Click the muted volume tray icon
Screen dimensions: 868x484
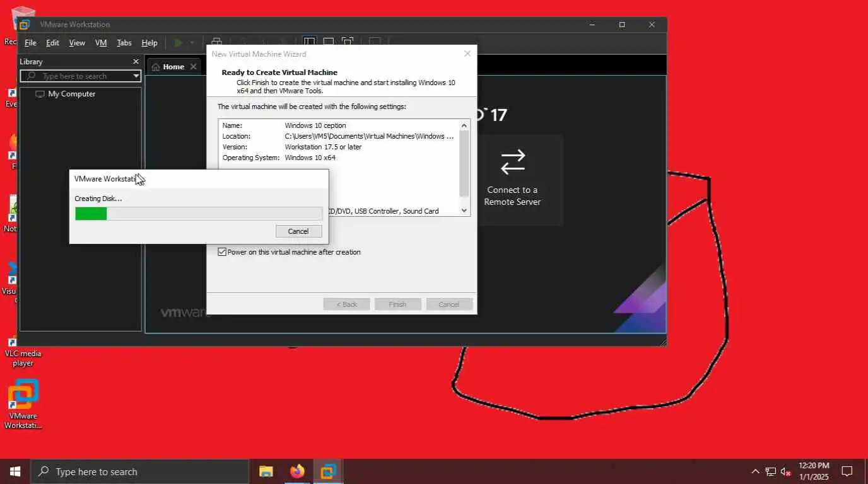pos(786,471)
